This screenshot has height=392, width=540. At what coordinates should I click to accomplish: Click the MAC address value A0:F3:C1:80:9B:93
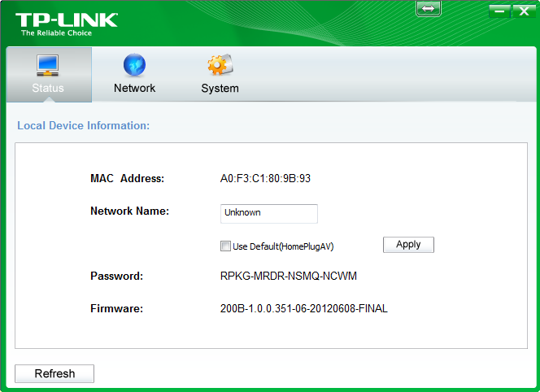[265, 178]
